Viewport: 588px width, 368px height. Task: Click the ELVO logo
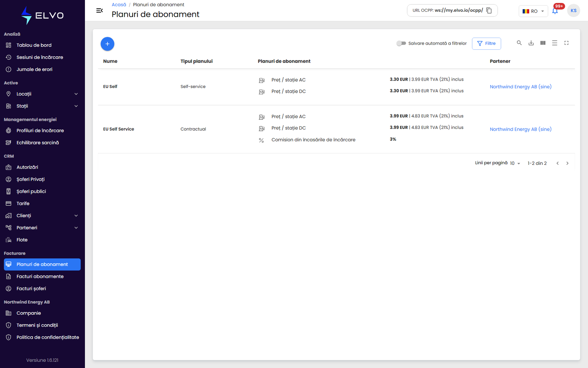(x=42, y=15)
